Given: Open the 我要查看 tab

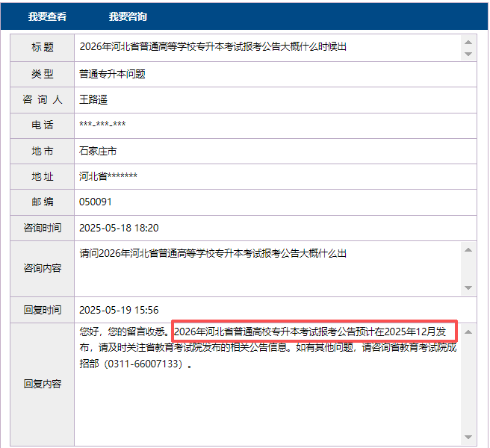Looking at the screenshot, I should click(47, 16).
